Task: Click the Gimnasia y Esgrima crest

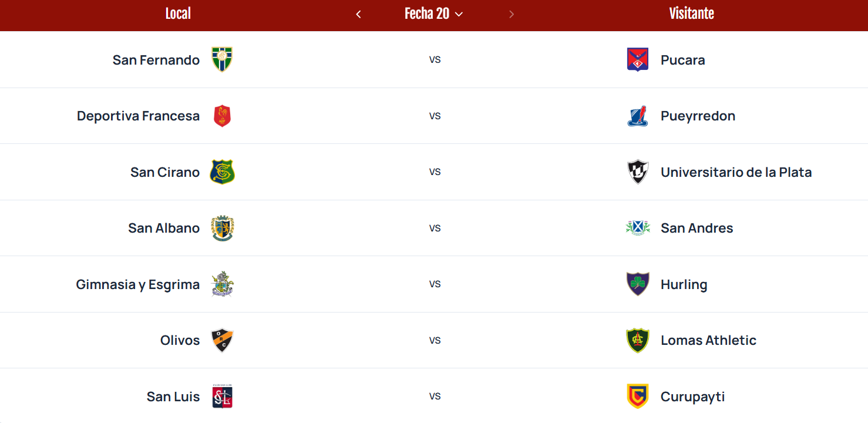Action: click(x=222, y=284)
